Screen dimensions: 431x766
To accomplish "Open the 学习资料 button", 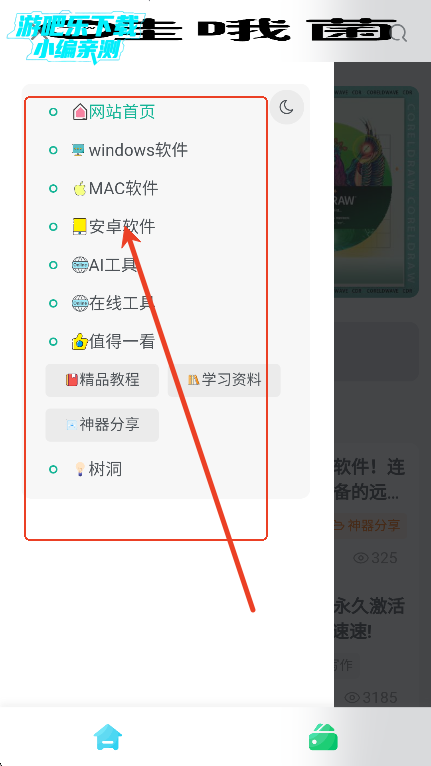I will tap(224, 380).
